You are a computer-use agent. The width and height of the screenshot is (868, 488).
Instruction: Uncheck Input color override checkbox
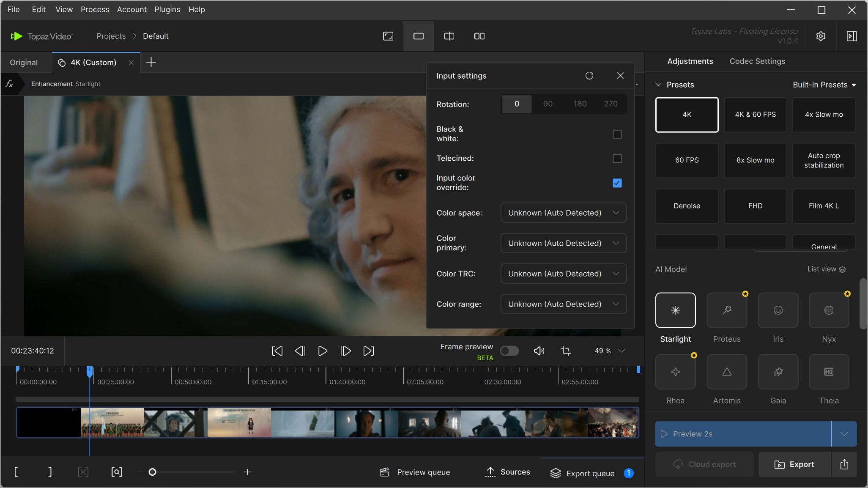click(617, 183)
